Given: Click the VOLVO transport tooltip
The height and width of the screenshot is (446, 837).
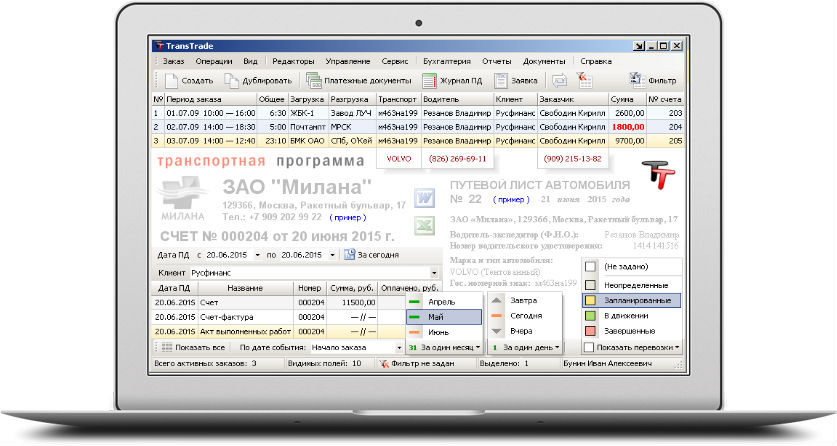Looking at the screenshot, I should tap(399, 158).
